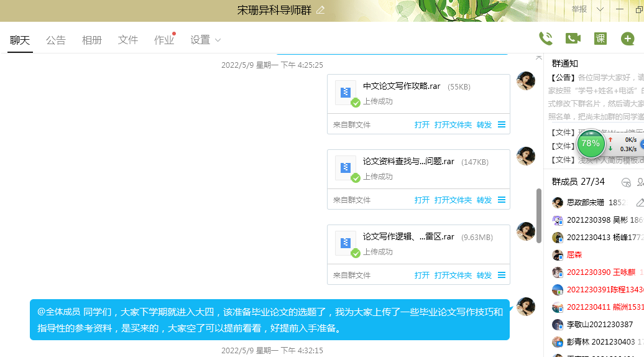Start a group video call
The image size is (644, 357).
pyautogui.click(x=573, y=39)
